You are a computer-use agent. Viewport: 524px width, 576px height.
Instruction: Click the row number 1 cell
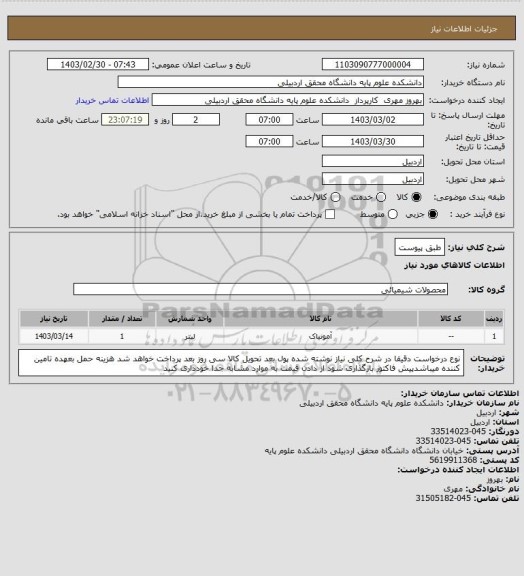(x=494, y=336)
